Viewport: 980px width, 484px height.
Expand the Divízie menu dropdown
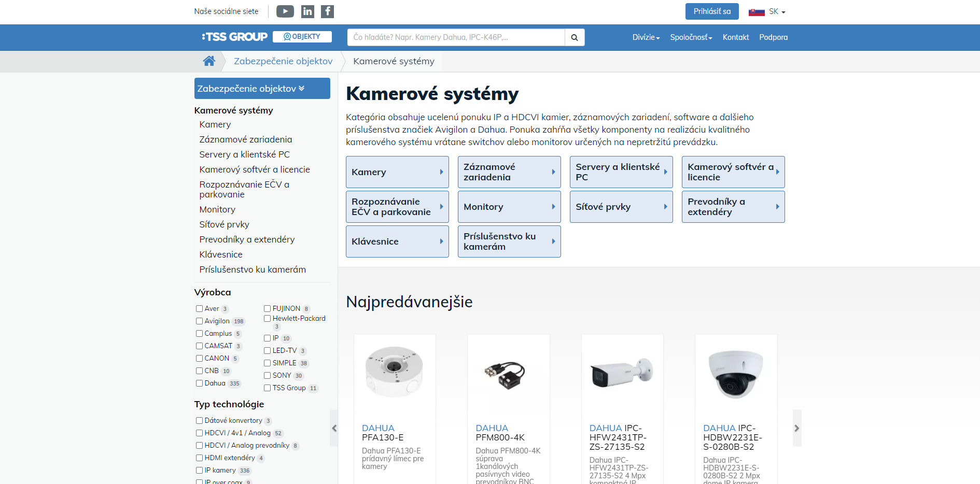[646, 37]
